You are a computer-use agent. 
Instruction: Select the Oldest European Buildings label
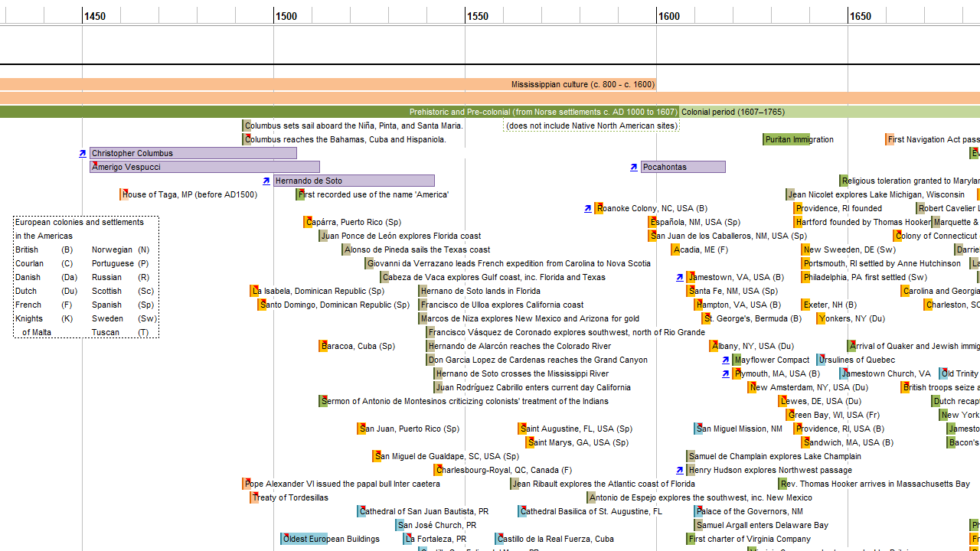point(331,539)
